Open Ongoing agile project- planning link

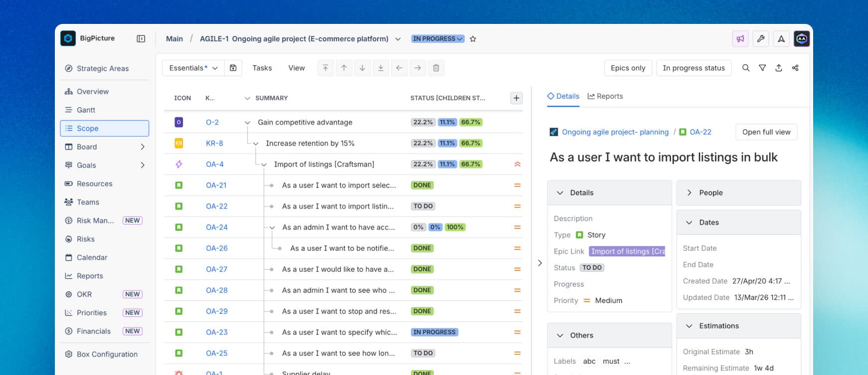coord(615,132)
